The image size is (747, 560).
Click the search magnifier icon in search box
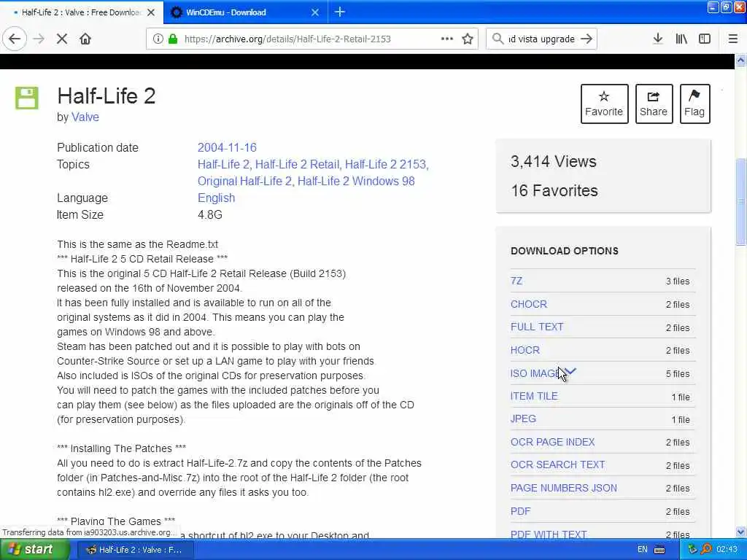(498, 39)
